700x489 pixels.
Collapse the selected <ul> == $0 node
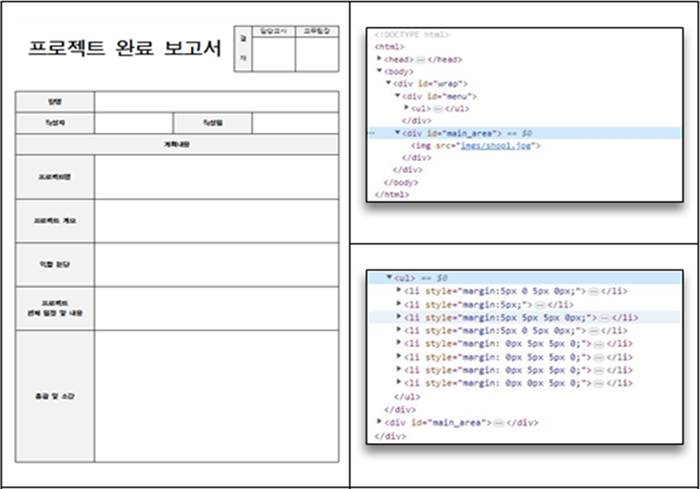[x=389, y=277]
